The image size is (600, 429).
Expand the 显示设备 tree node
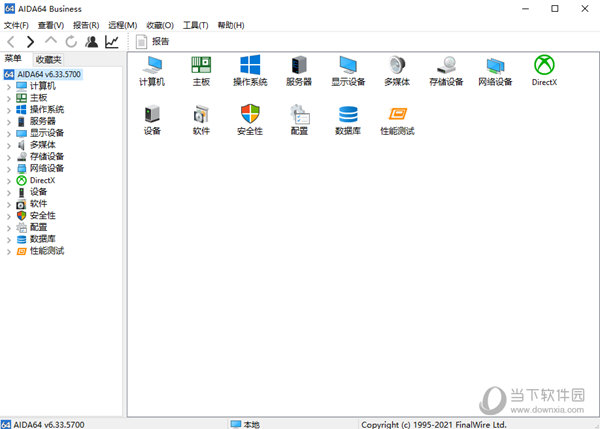(x=9, y=134)
